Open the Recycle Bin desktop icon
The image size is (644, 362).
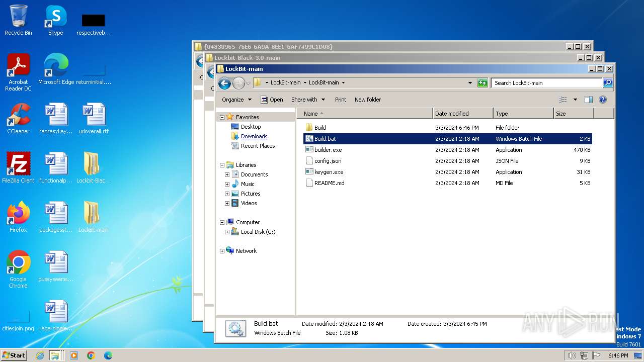(18, 20)
